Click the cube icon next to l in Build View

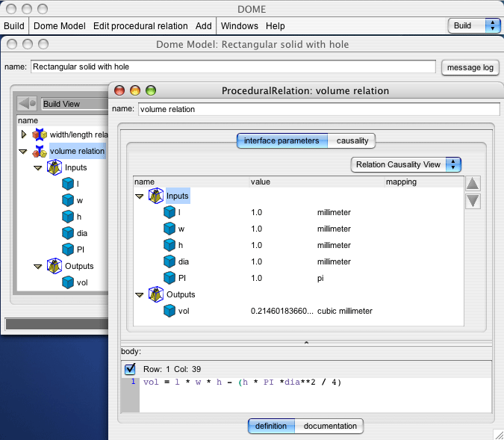coord(68,184)
